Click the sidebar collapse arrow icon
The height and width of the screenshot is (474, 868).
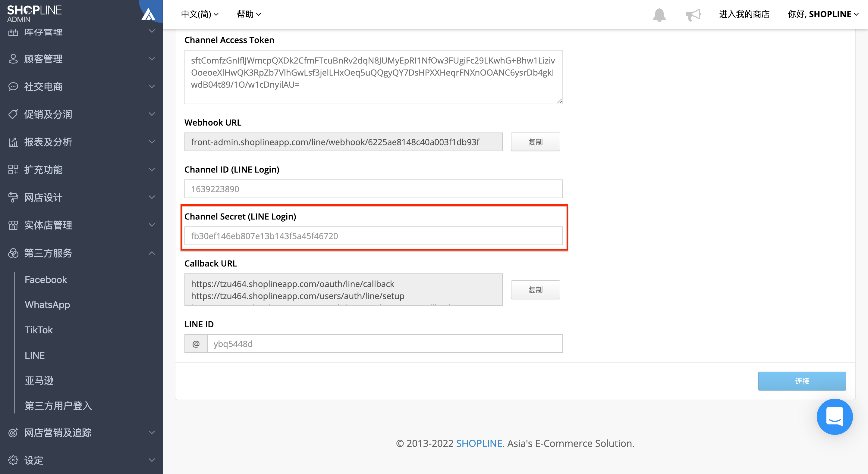[x=149, y=14]
